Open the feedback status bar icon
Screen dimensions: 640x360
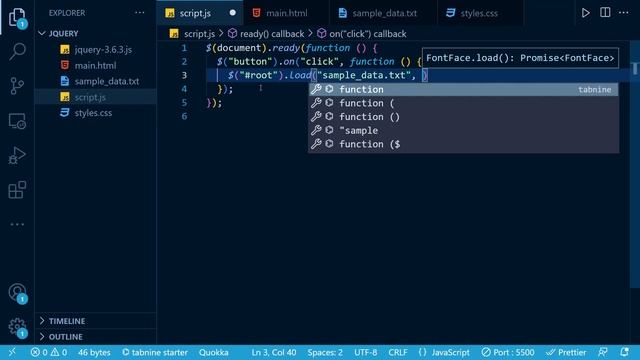(x=602, y=352)
